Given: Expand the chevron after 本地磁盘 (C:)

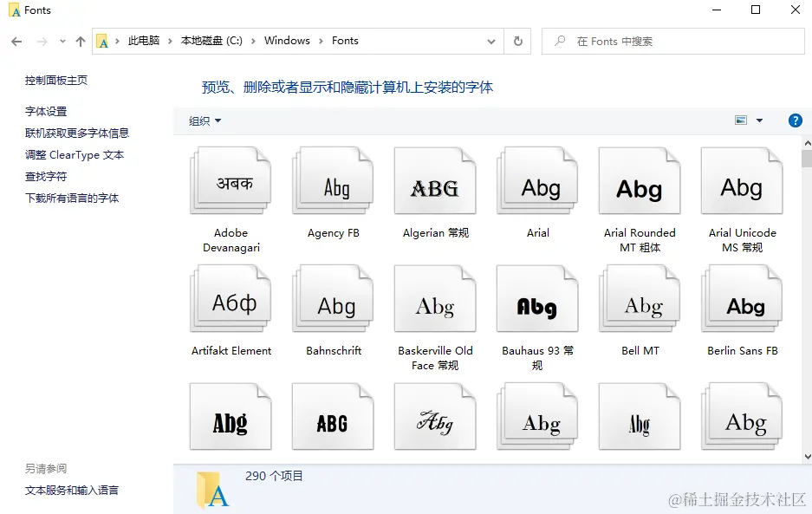Looking at the screenshot, I should click(x=253, y=41).
